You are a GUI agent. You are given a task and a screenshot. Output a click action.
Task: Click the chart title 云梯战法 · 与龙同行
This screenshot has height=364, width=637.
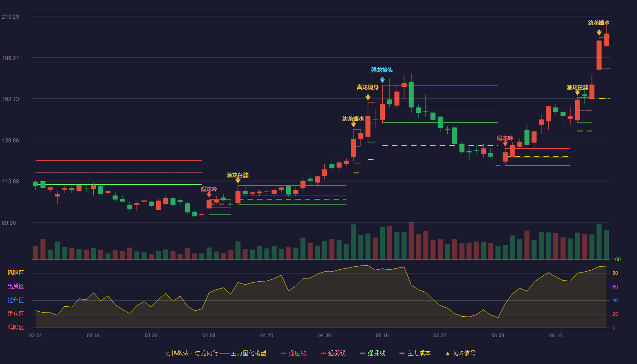click(x=191, y=353)
